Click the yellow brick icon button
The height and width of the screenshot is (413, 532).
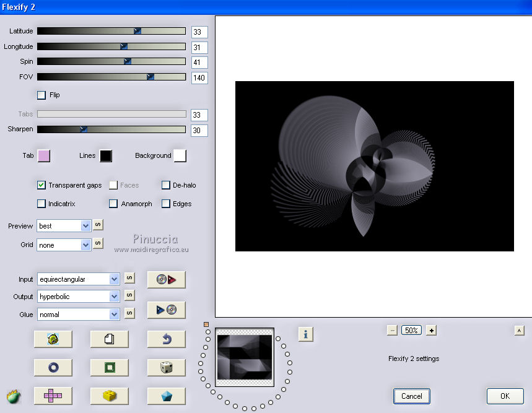click(x=109, y=396)
